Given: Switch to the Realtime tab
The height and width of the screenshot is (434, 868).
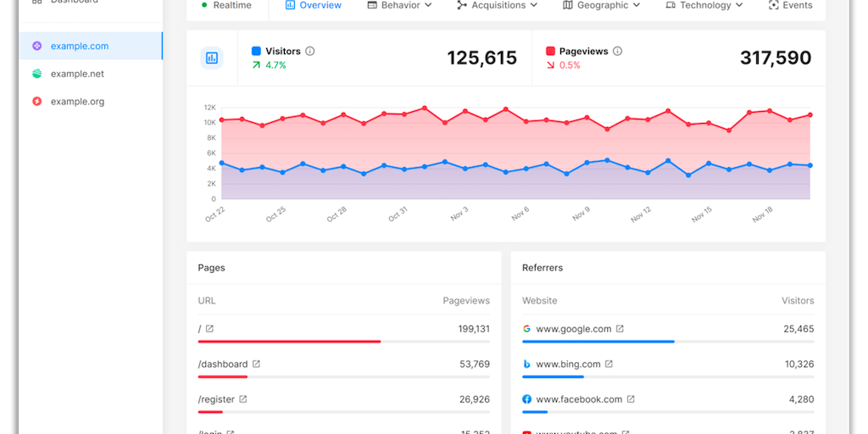Looking at the screenshot, I should coord(226,5).
